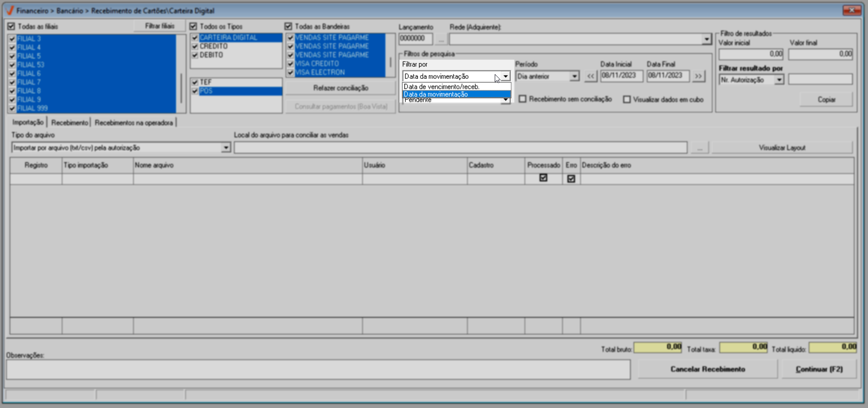Close the Recebimento de Cartões window
This screenshot has height=408, width=868.
(x=852, y=10)
